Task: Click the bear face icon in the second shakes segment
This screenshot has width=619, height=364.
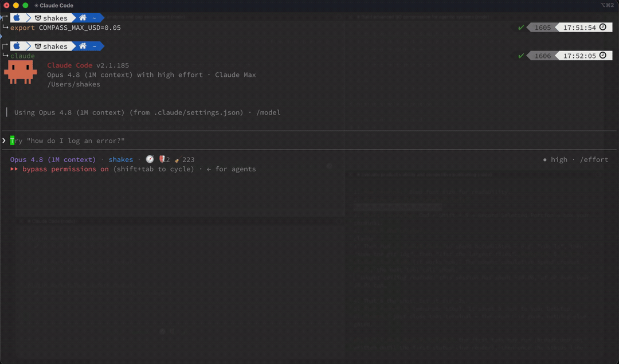Action: pyautogui.click(x=38, y=46)
